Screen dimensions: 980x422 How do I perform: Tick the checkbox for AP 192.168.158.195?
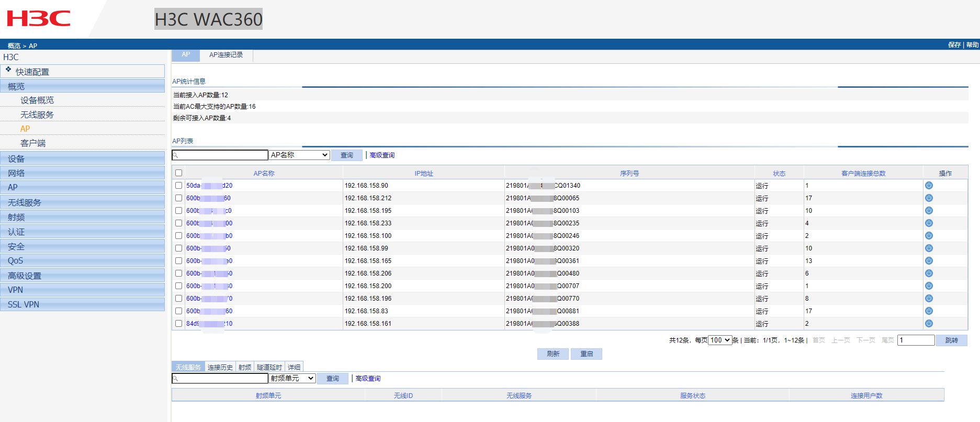179,211
